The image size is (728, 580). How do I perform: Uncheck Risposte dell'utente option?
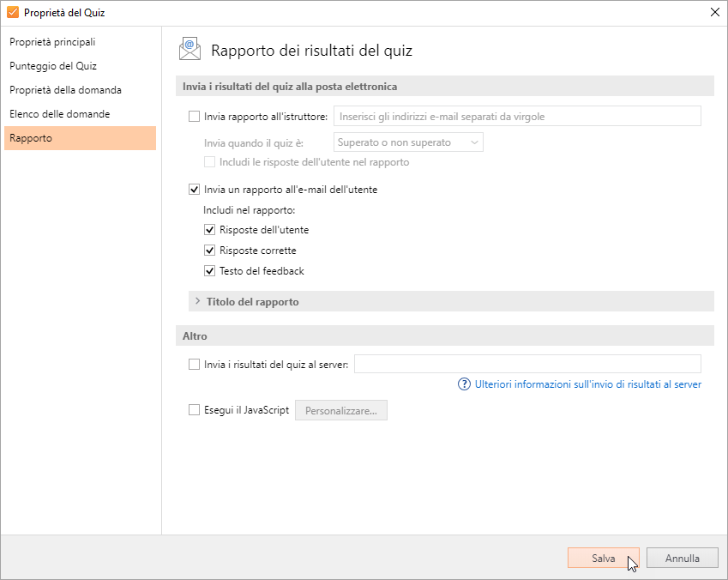(210, 230)
